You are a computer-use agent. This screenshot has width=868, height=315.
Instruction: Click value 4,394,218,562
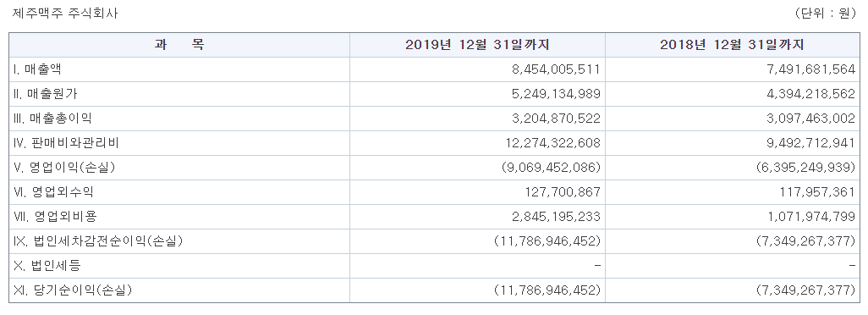pyautogui.click(x=811, y=94)
